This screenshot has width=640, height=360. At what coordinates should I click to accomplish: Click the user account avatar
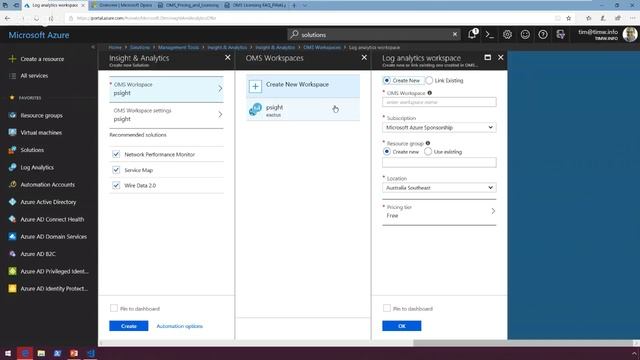[630, 35]
